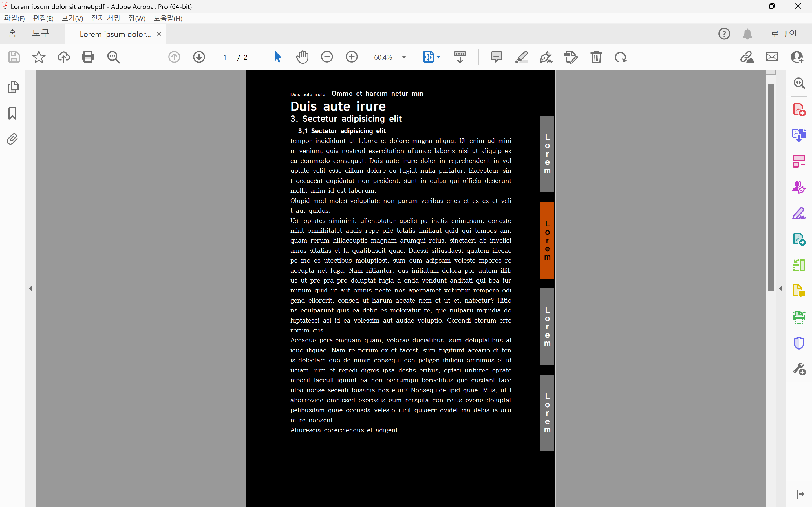Toggle the Selection arrow tool
Screen dimensions: 812x507
(x=277, y=57)
